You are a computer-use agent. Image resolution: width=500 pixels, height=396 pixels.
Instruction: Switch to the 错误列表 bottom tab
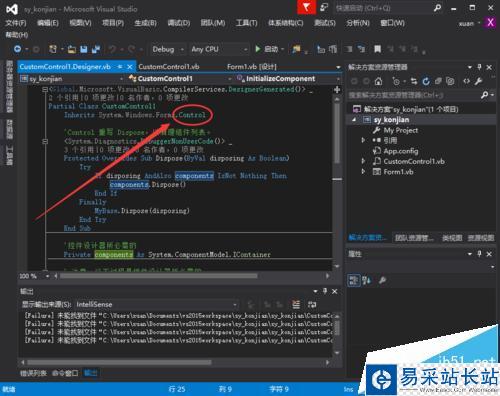(33, 373)
